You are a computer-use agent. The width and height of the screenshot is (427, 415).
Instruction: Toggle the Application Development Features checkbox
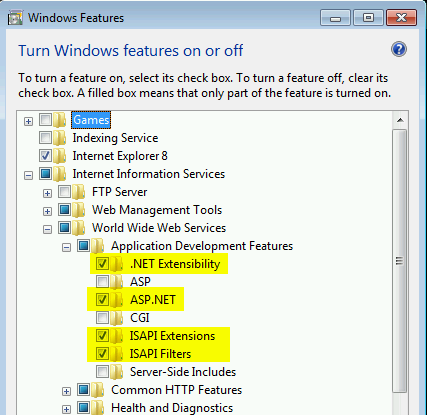(x=83, y=245)
